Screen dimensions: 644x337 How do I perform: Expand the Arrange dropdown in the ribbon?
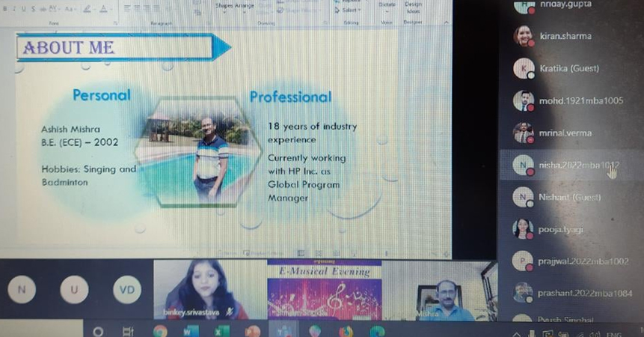coord(243,6)
